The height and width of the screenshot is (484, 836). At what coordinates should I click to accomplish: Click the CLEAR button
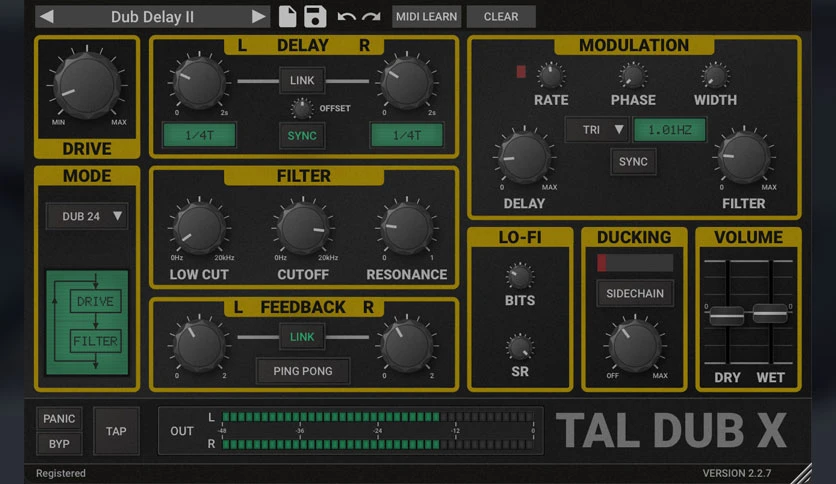coord(501,17)
